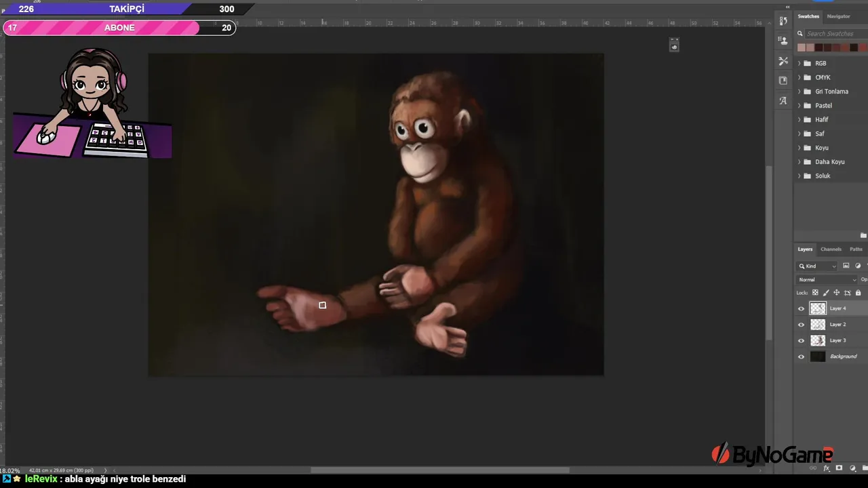Select the Pastel folder icon
The image size is (868, 488).
click(807, 106)
